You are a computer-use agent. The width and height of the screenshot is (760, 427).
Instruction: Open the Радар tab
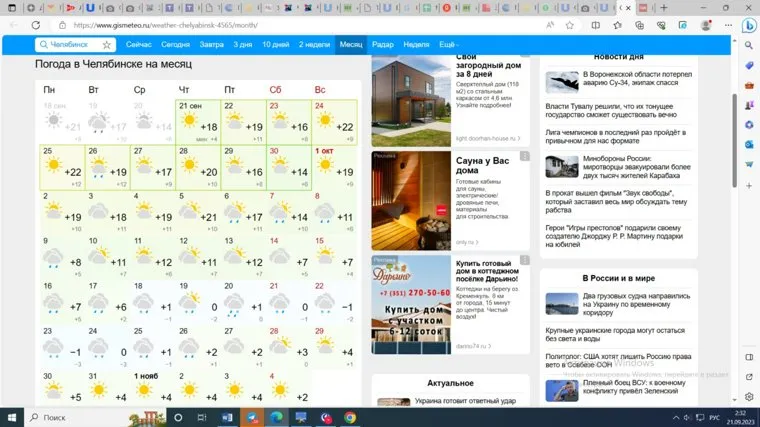coord(382,45)
